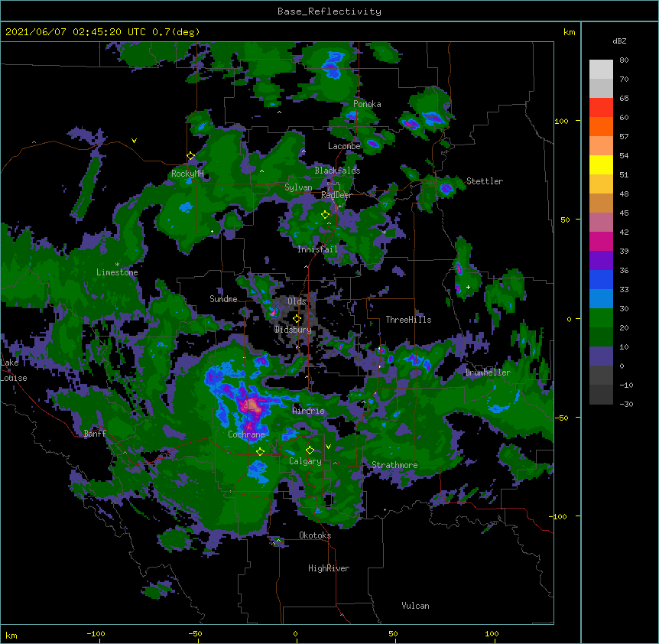Select the Limestone label
The width and height of the screenshot is (659, 644).
click(117, 272)
